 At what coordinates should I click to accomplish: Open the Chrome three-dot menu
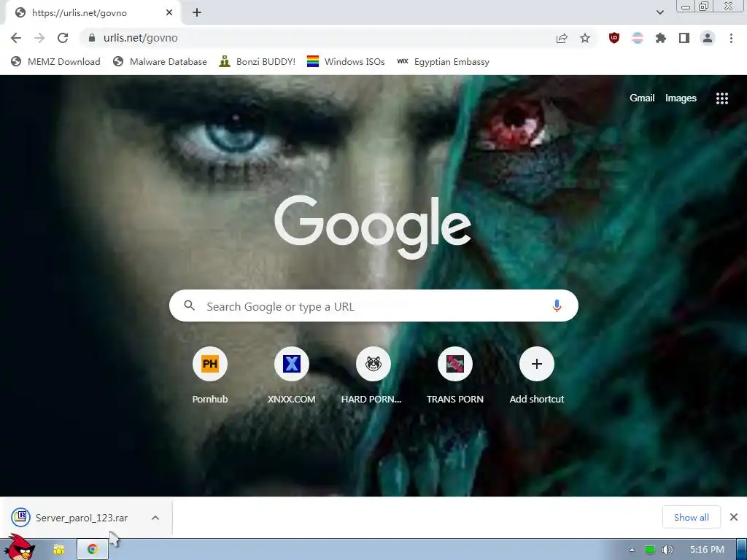point(731,38)
